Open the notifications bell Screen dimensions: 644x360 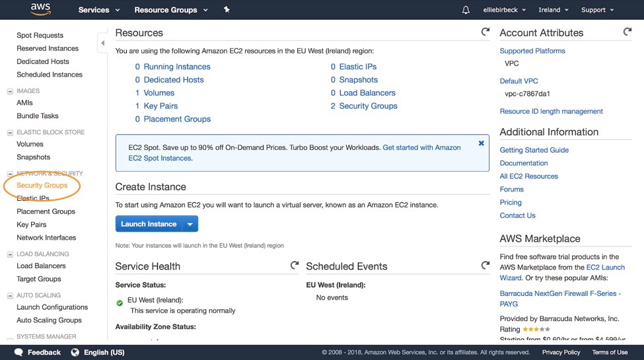(x=466, y=10)
